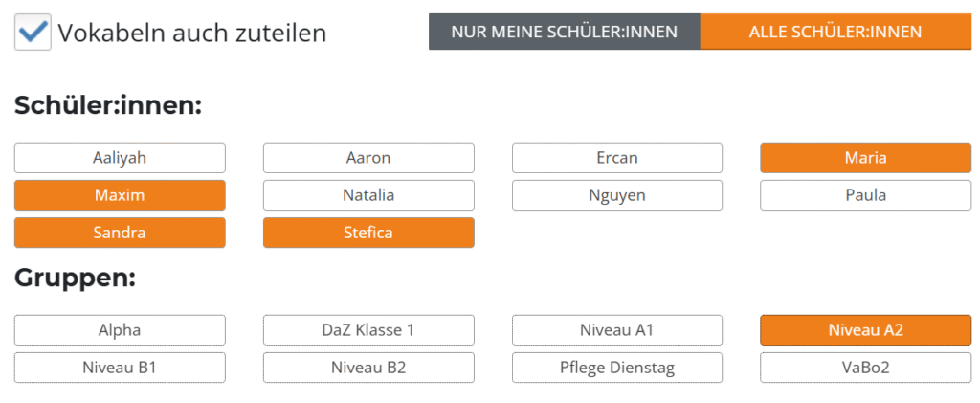Select student Nguyen
This screenshot has height=403, width=980.
point(616,195)
